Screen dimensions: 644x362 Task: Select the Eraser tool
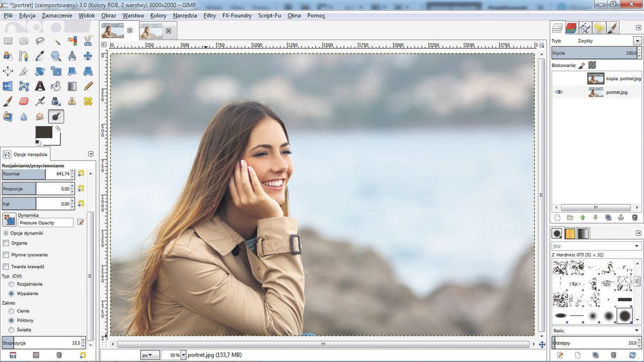24,102
